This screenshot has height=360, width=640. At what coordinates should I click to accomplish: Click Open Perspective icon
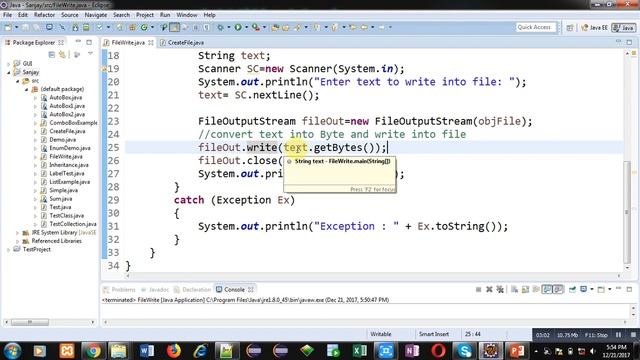coord(570,28)
